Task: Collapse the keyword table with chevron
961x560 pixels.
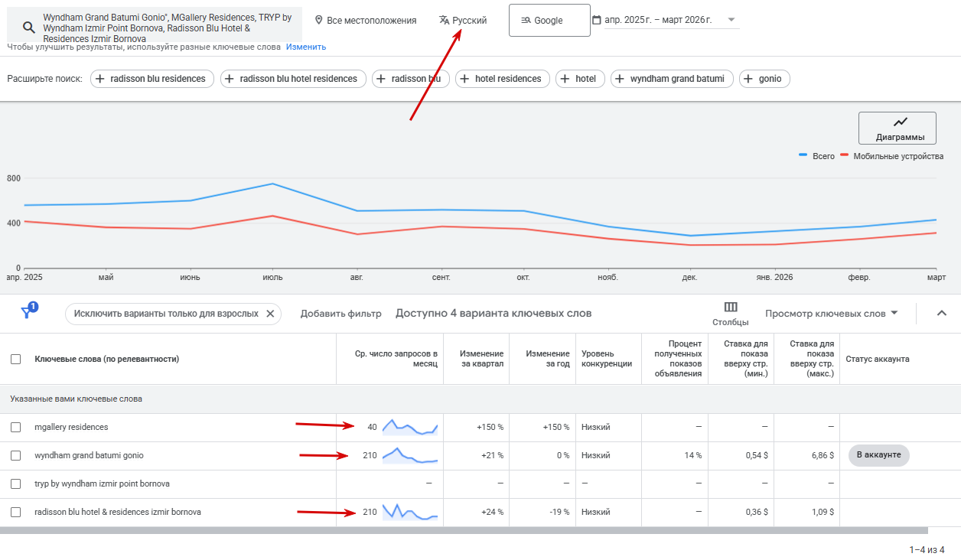Action: (x=942, y=313)
